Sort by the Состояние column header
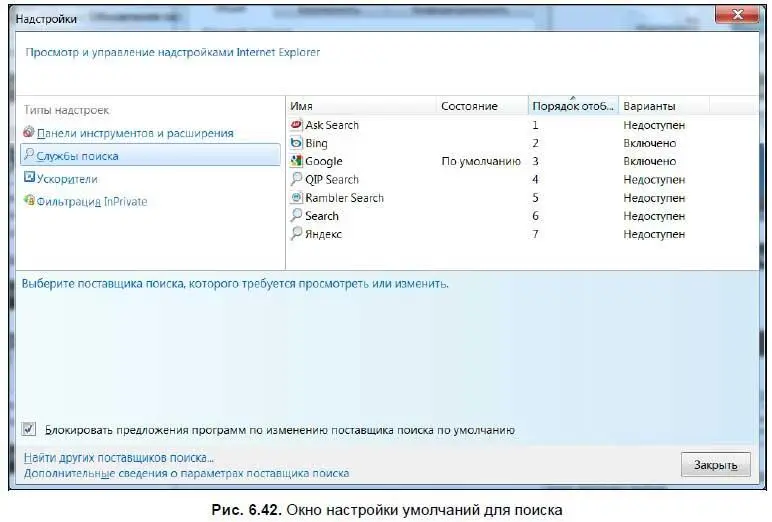Image resolution: width=772 pixels, height=522 pixels. click(x=482, y=106)
